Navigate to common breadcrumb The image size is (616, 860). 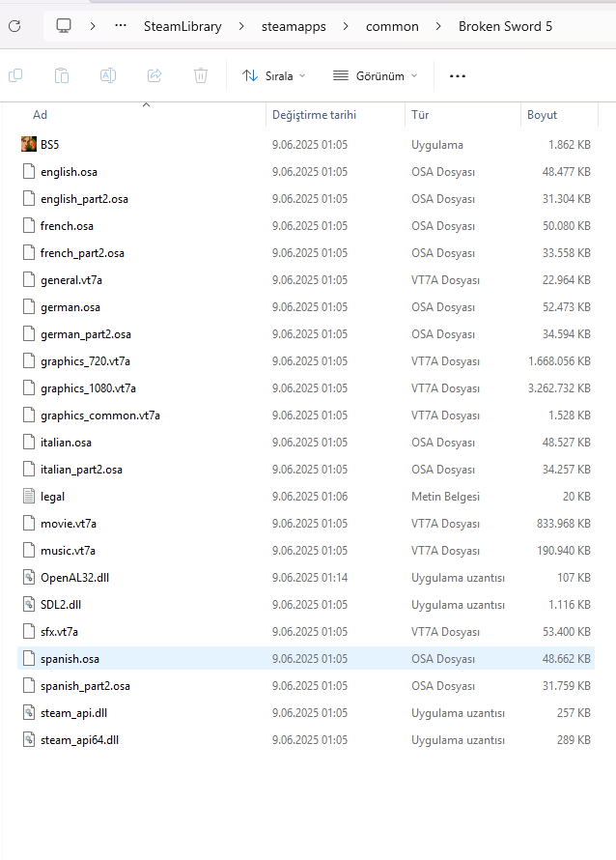pos(392,26)
